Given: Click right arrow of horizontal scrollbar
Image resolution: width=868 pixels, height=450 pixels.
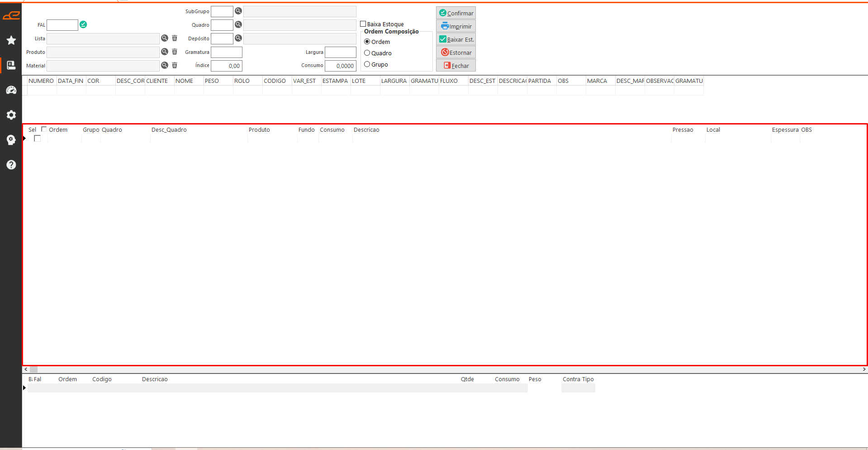Looking at the screenshot, I should pos(864,369).
